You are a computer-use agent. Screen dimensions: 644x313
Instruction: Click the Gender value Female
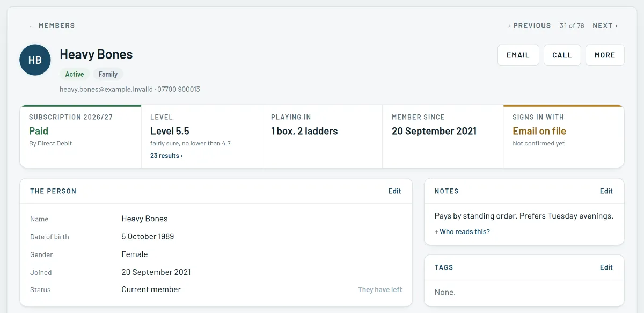(x=135, y=254)
